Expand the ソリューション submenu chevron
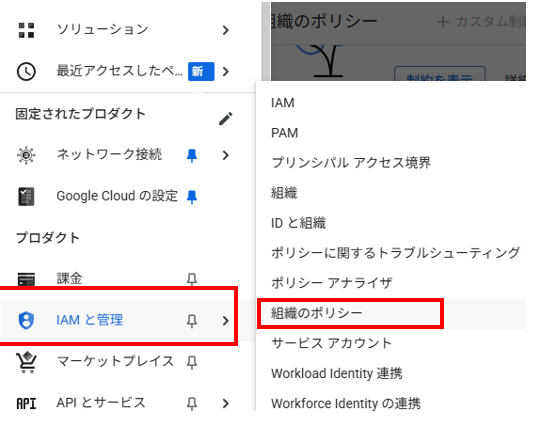Screen dimensions: 538x429 click(225, 30)
